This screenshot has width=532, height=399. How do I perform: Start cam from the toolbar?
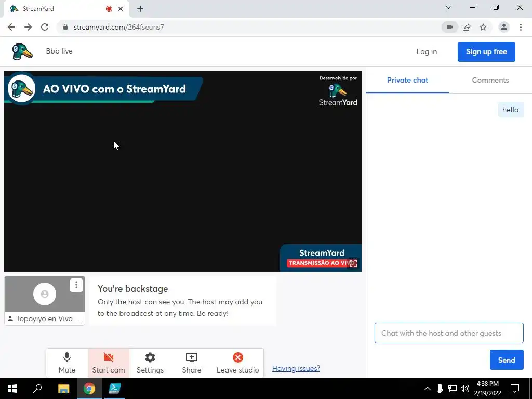coord(109,363)
